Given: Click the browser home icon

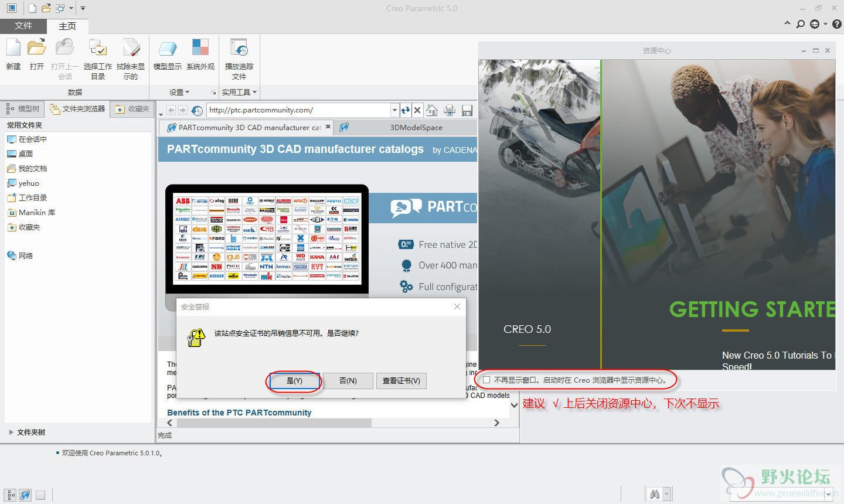Looking at the screenshot, I should click(x=432, y=110).
